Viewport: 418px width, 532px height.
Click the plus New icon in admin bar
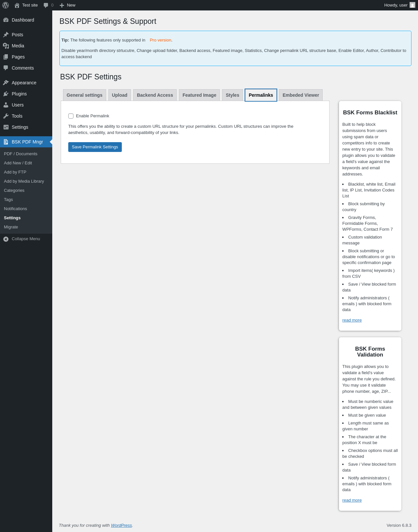click(62, 5)
